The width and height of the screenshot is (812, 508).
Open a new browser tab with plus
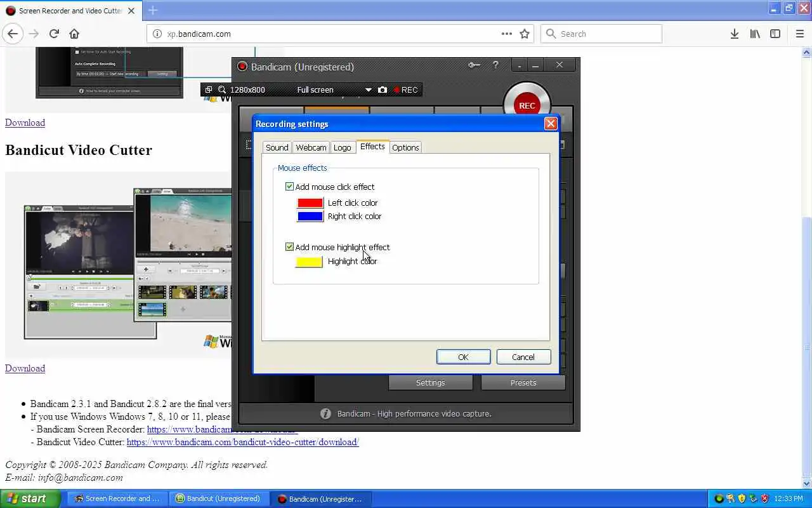tap(152, 10)
